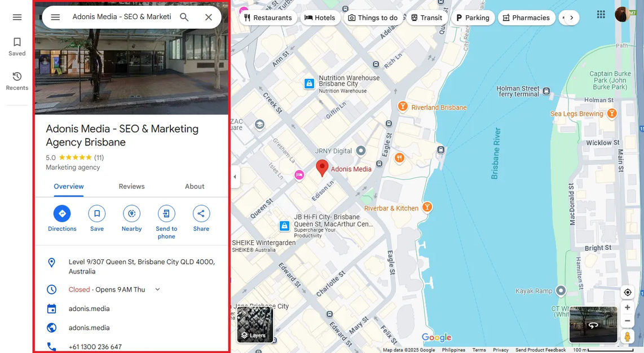The height and width of the screenshot is (353, 644).
Task: Click the Riverbar & Kitchen marker
Action: pyautogui.click(x=427, y=207)
